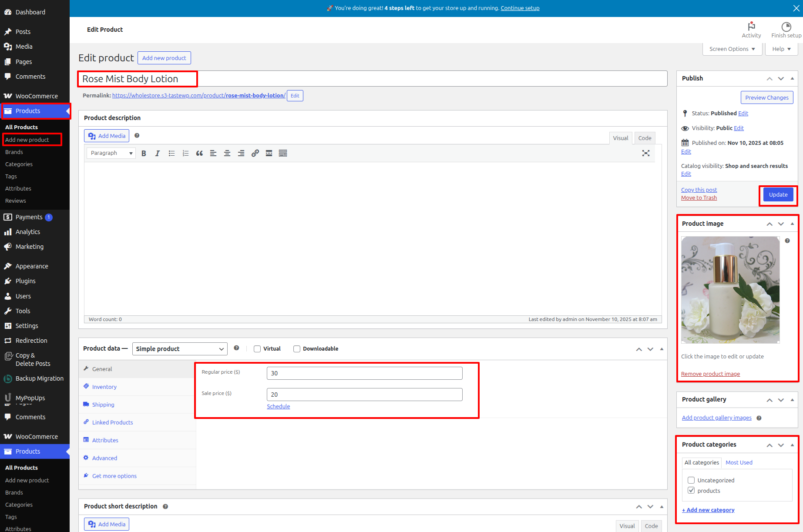This screenshot has width=803, height=532.
Task: Enable the Virtual product checkbox
Action: (x=257, y=349)
